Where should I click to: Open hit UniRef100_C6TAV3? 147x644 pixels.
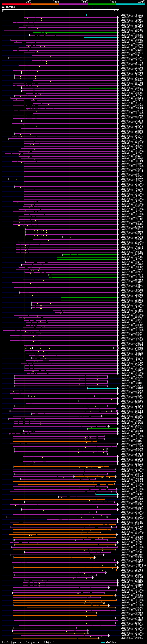tap(132, 63)
